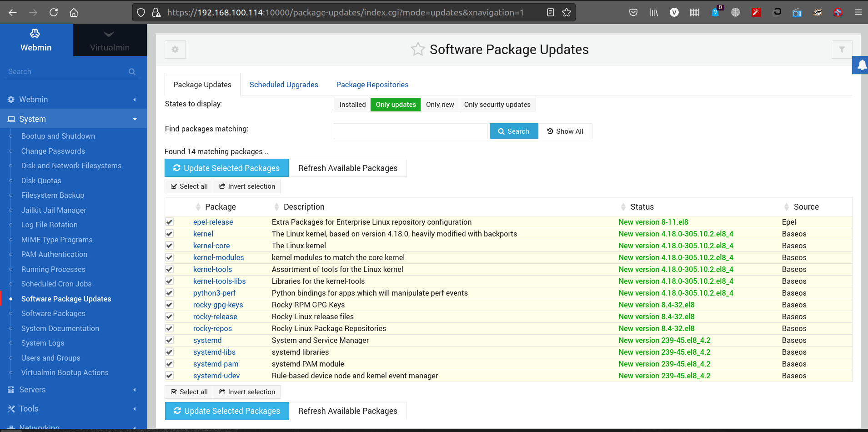
Task: Bookmark this page with star icon
Action: tap(566, 12)
